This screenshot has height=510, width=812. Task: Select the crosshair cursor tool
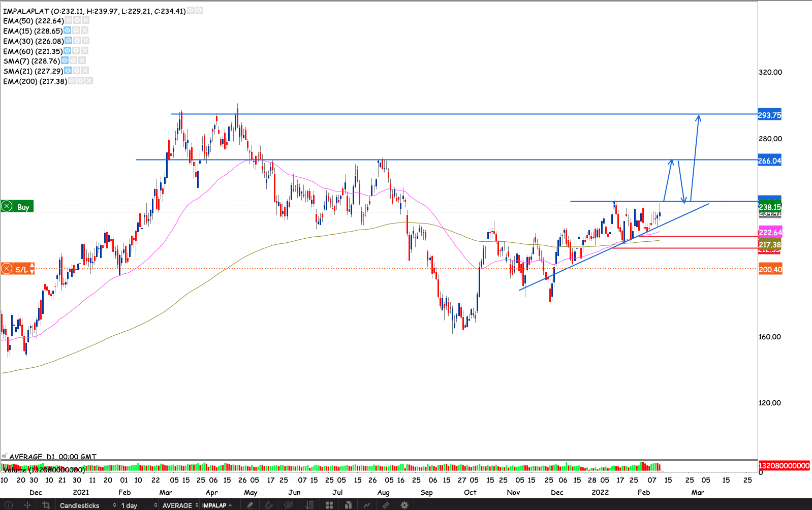coord(27,505)
